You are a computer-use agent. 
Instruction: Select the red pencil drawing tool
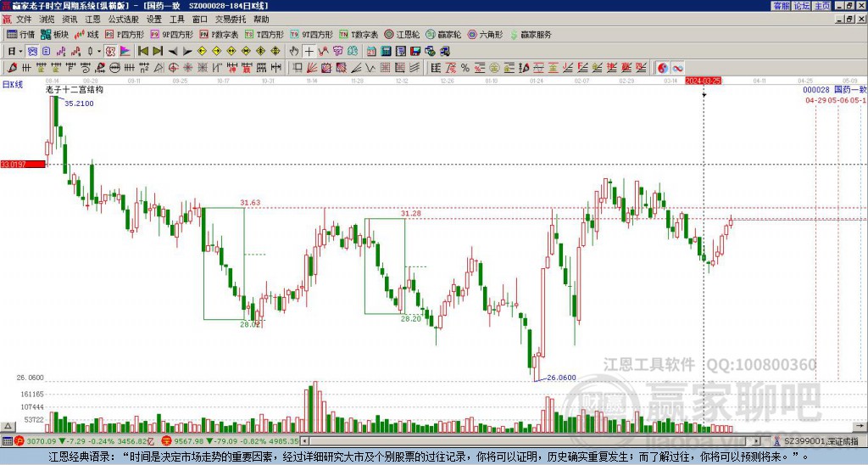coord(12,68)
